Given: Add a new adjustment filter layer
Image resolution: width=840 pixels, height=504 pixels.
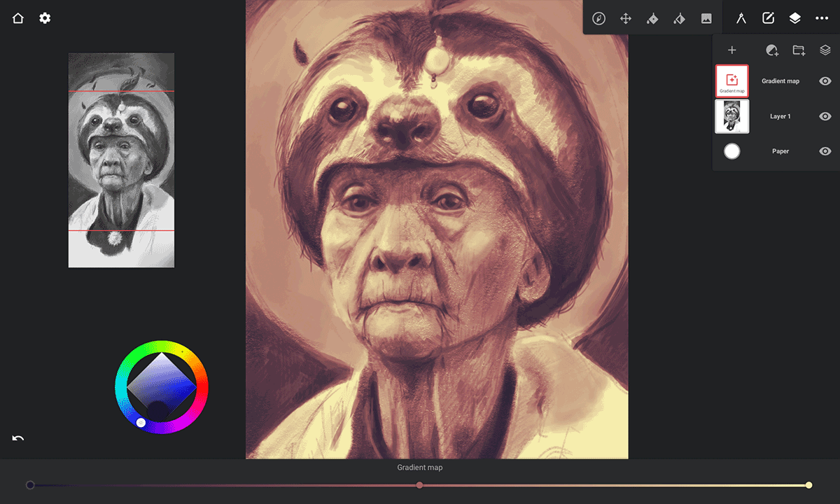Looking at the screenshot, I should click(772, 50).
